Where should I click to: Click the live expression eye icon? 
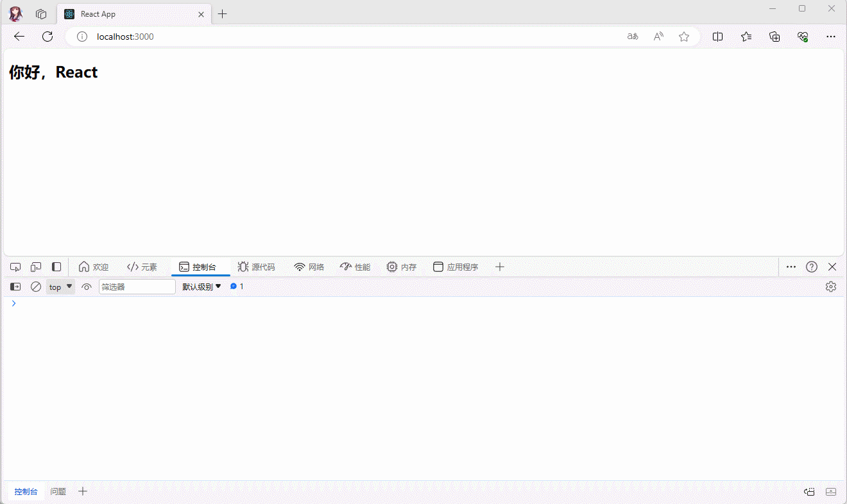pyautogui.click(x=87, y=287)
